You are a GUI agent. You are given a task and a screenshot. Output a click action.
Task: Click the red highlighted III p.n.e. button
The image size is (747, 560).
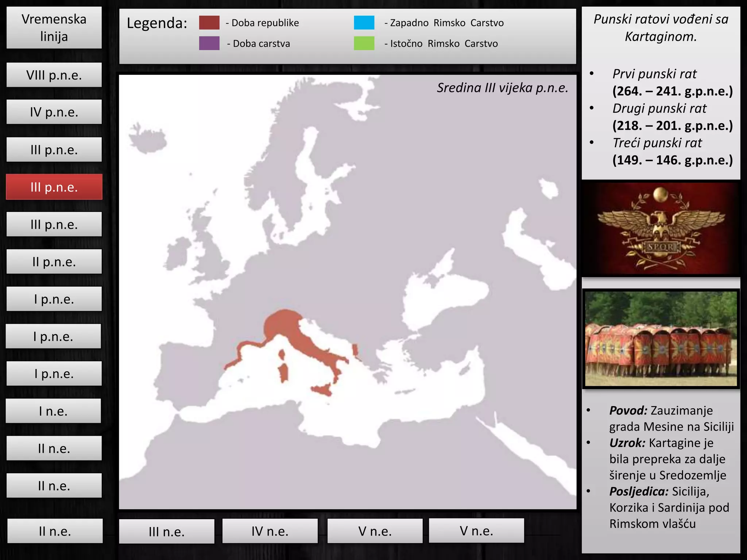pos(54,187)
